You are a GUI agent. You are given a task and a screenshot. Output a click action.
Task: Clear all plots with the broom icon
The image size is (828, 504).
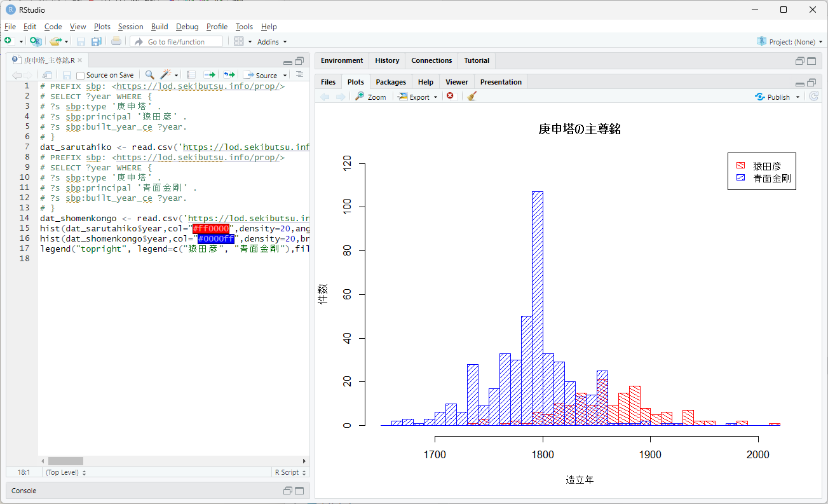pos(472,97)
